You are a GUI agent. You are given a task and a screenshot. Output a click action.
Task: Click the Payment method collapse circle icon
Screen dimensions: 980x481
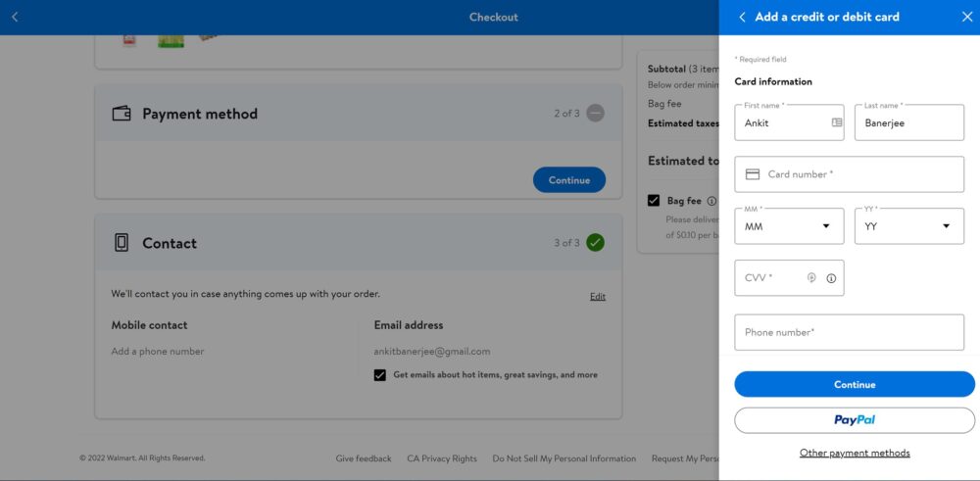595,113
